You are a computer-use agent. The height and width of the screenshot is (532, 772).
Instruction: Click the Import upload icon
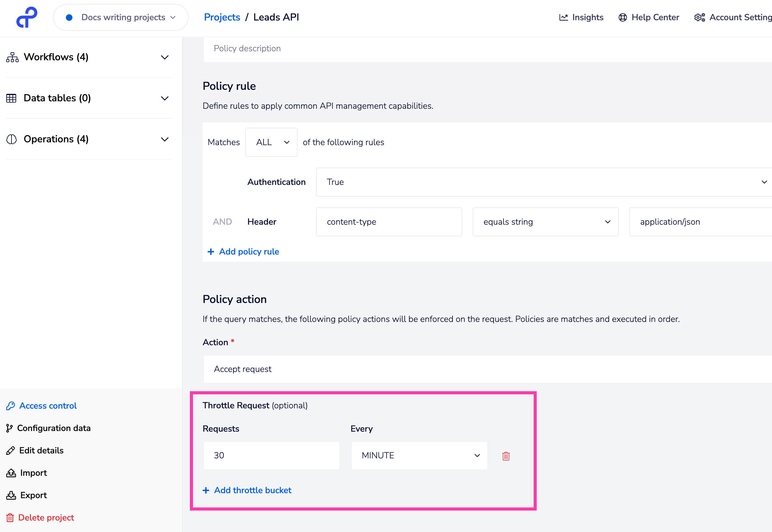coord(11,473)
